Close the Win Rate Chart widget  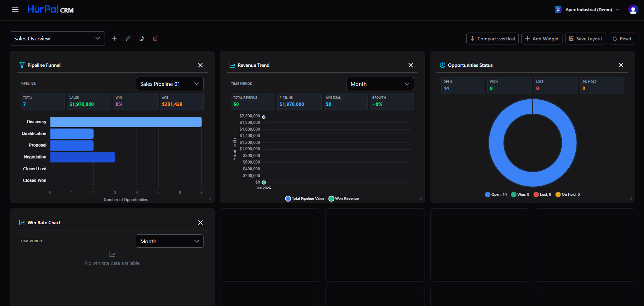click(200, 223)
